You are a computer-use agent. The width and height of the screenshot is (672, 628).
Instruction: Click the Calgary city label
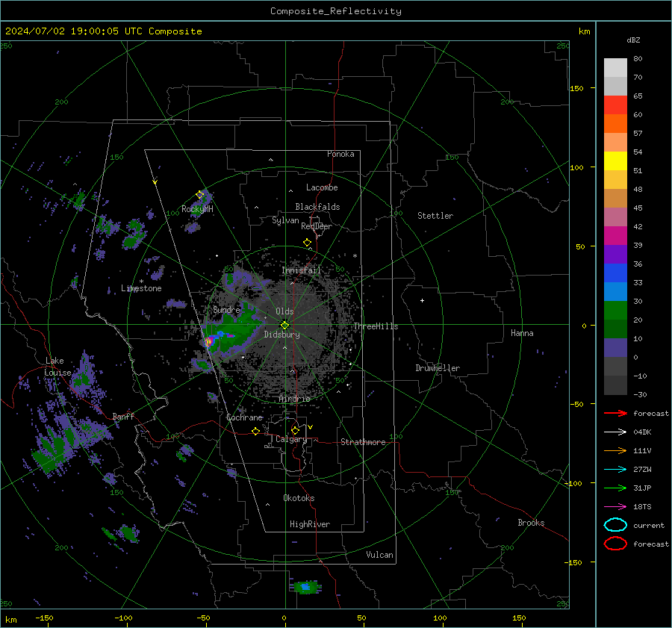[291, 439]
